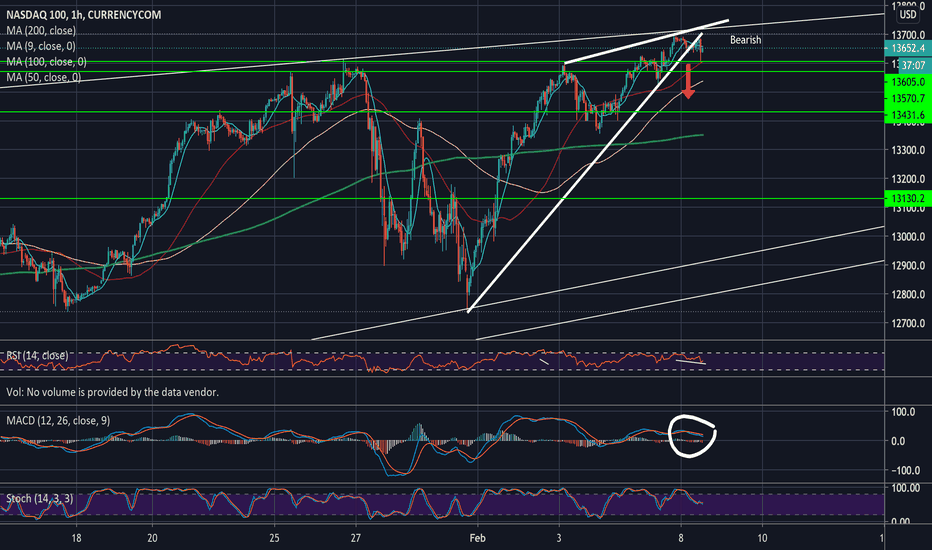Screen dimensions: 932x550
Task: Click the NASDAQ 100, 1h, CURRENCYCOM chart title
Action: tap(83, 14)
